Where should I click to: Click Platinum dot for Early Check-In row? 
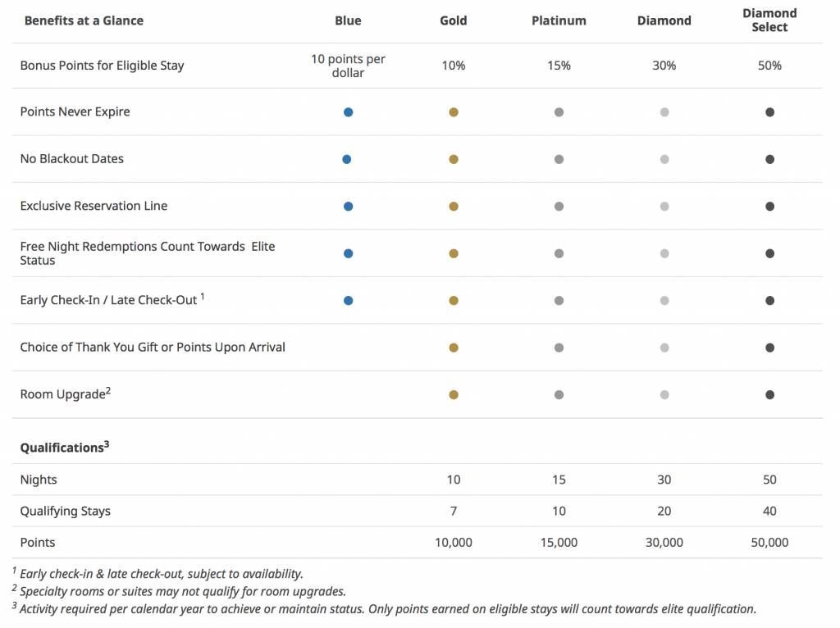click(x=559, y=300)
